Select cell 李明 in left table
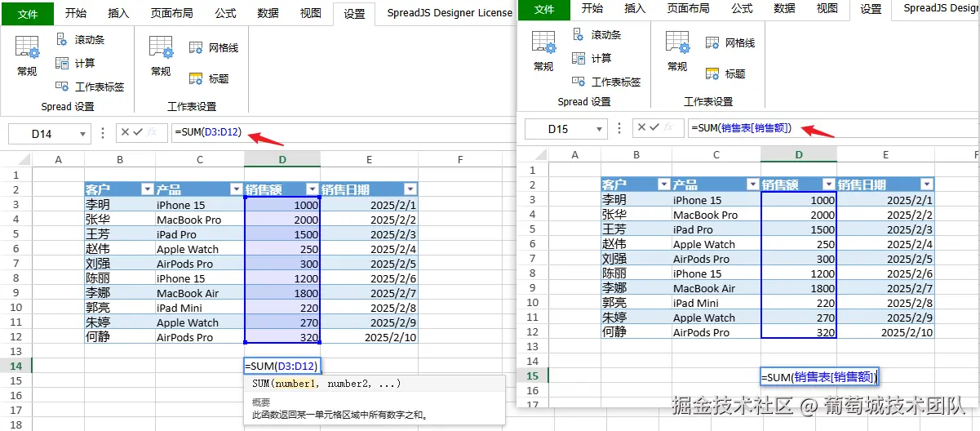This screenshot has height=431, width=980. point(120,205)
